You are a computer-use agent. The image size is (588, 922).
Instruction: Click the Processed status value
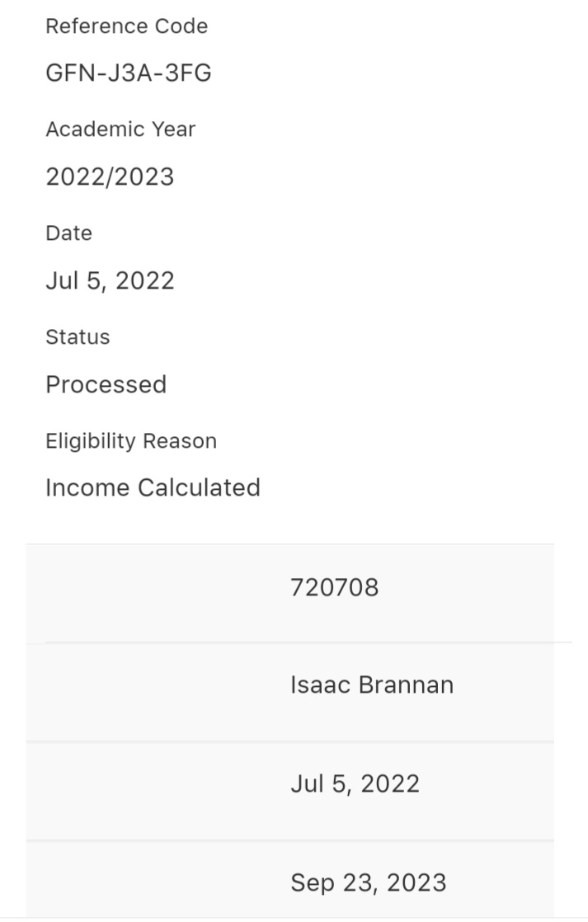(106, 384)
